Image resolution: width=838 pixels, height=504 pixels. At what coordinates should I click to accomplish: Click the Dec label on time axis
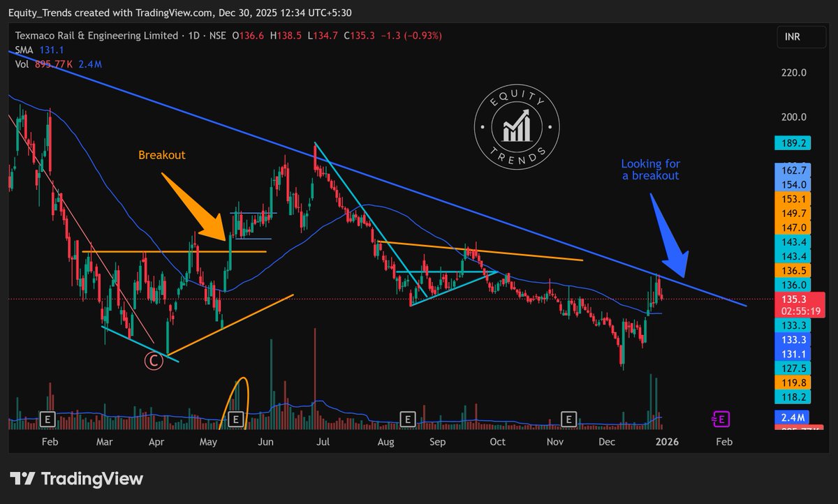pos(607,442)
